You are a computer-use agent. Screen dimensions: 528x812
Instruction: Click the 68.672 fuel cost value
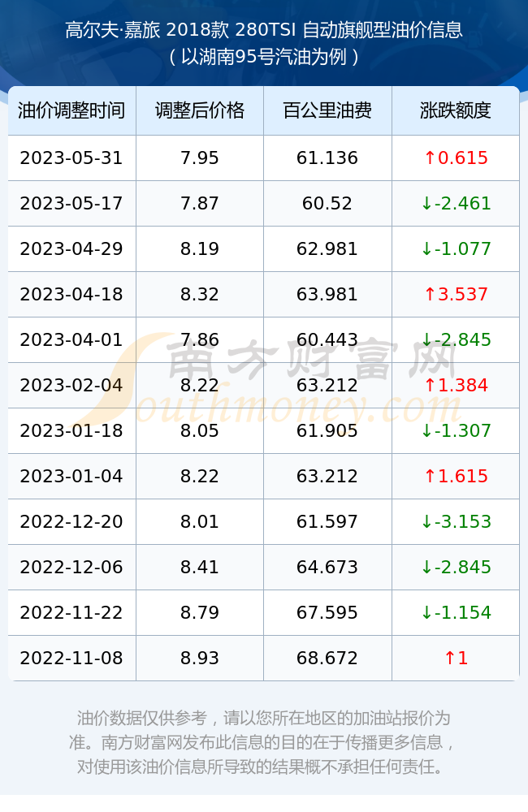click(x=327, y=659)
